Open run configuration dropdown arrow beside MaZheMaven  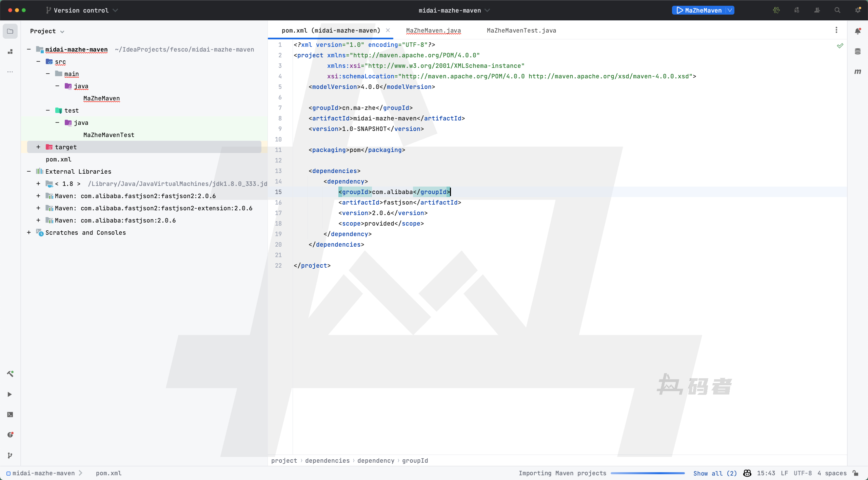[x=730, y=10]
